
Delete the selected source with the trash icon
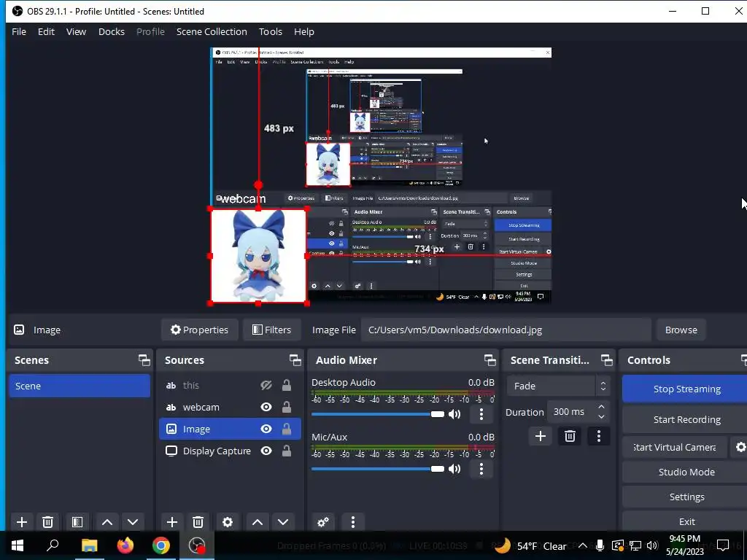pos(198,522)
